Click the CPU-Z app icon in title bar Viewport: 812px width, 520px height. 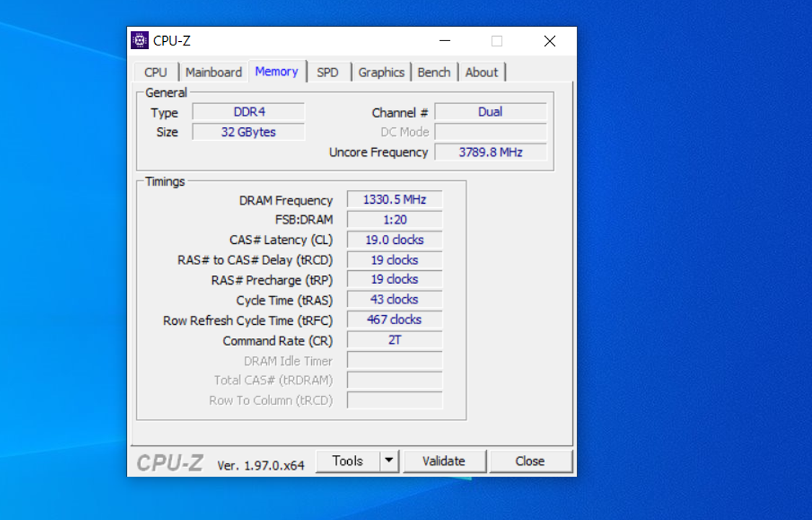[139, 40]
